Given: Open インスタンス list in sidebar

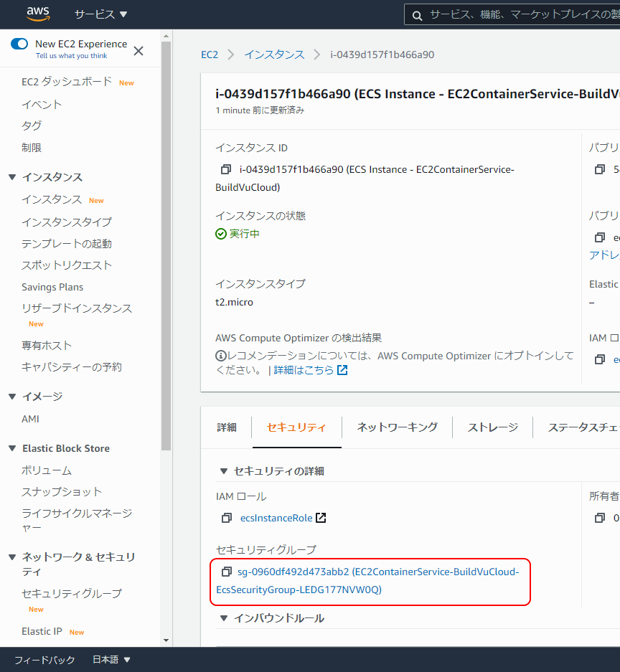Looking at the screenshot, I should coord(52,199).
